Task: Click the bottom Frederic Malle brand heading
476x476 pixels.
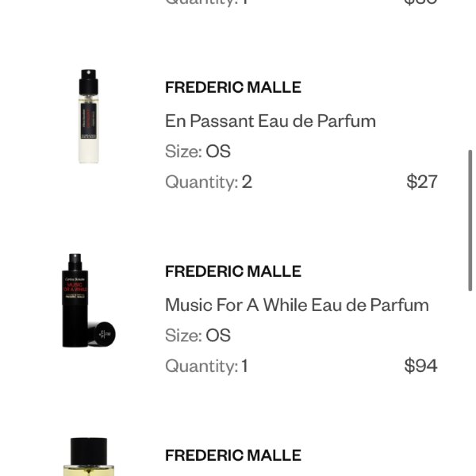Action: click(232, 455)
